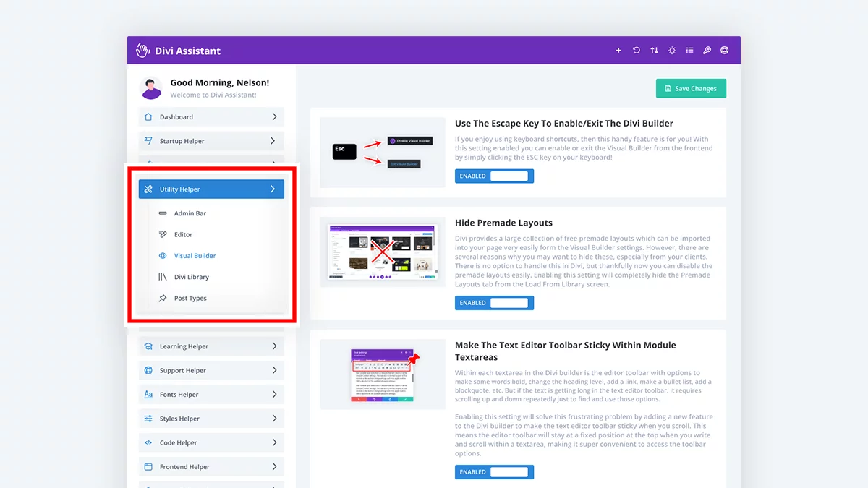
Task: Click the Hide Premade Layouts preview thumbnail
Action: [x=383, y=252]
